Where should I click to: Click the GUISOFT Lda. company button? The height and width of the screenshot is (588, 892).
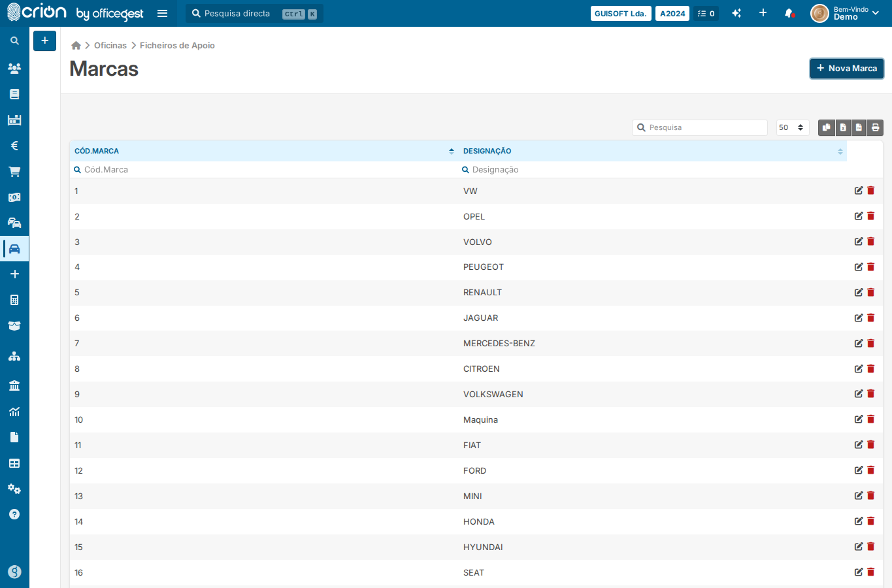click(621, 14)
